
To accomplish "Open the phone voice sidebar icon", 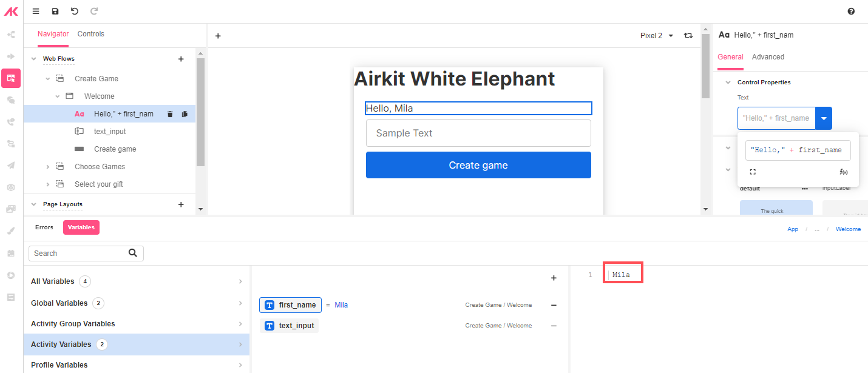I will point(11,122).
